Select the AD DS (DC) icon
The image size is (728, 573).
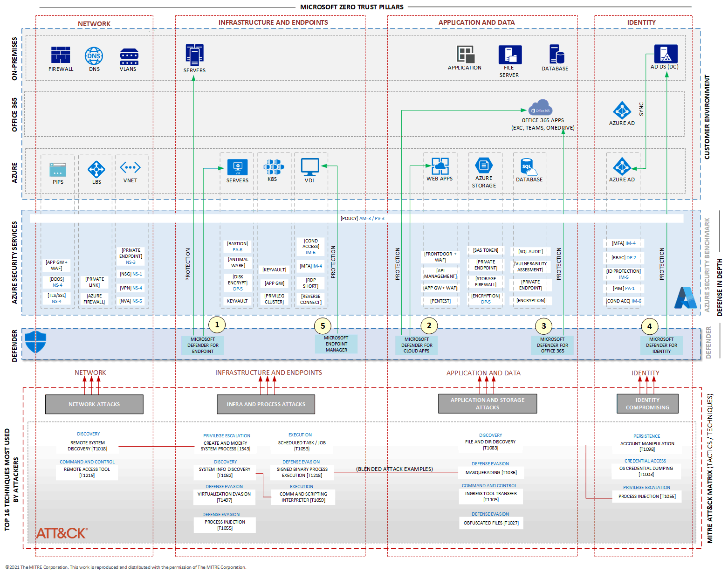pyautogui.click(x=666, y=54)
